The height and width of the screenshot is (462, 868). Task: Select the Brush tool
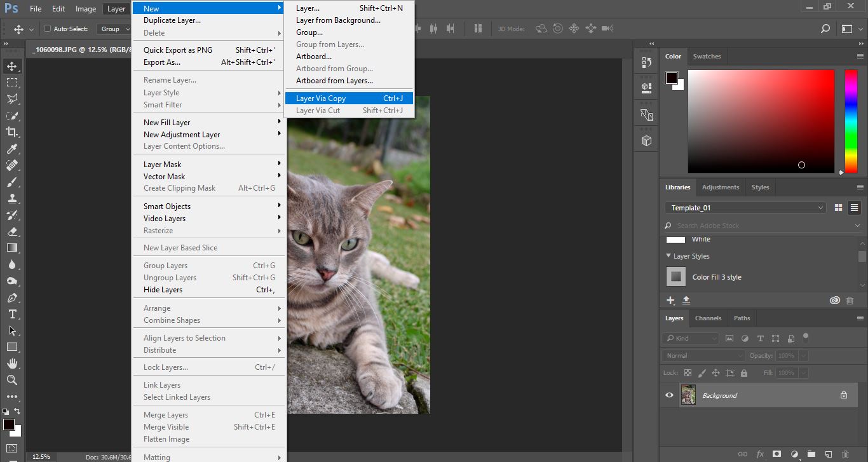(12, 182)
